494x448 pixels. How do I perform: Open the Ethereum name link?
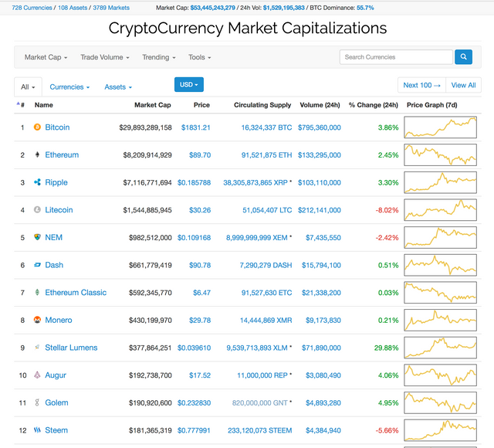[62, 154]
